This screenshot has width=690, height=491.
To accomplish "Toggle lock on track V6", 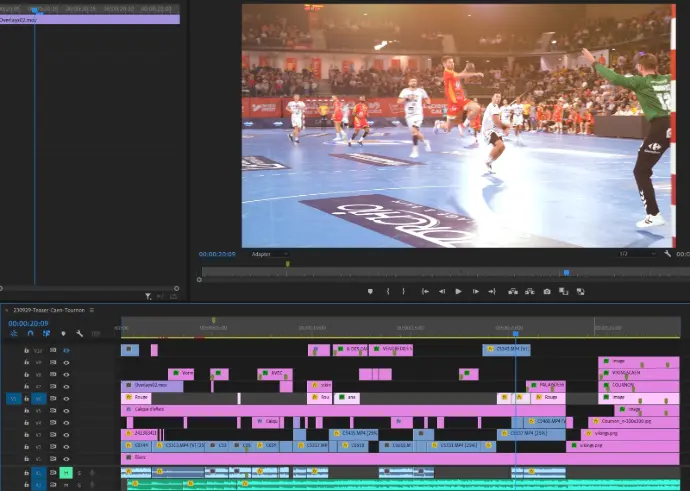I will point(26,399).
